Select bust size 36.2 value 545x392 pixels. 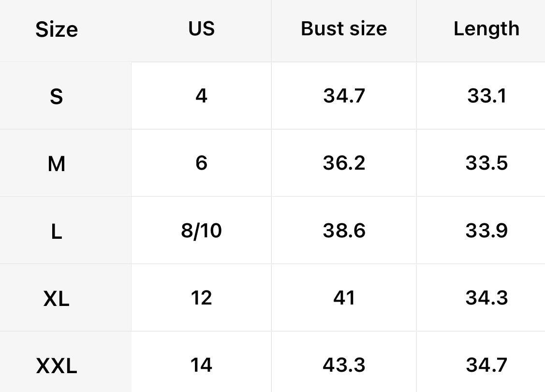[344, 163]
